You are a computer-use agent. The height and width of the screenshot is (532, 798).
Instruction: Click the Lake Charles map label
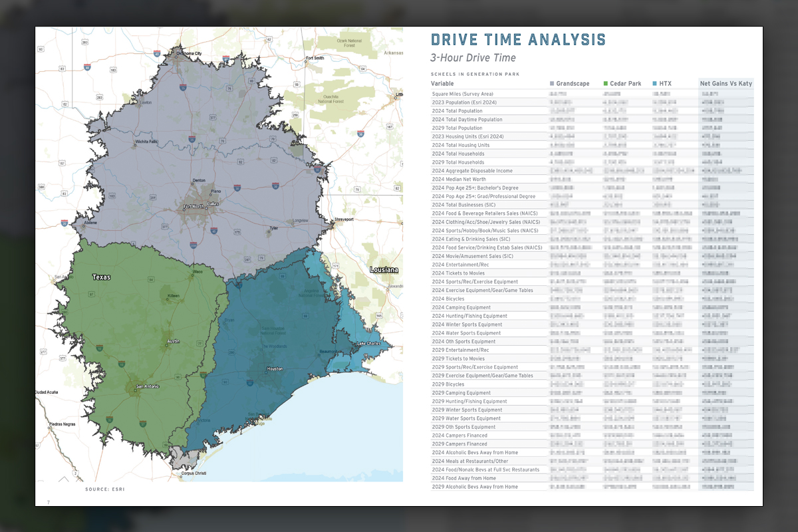[370, 344]
